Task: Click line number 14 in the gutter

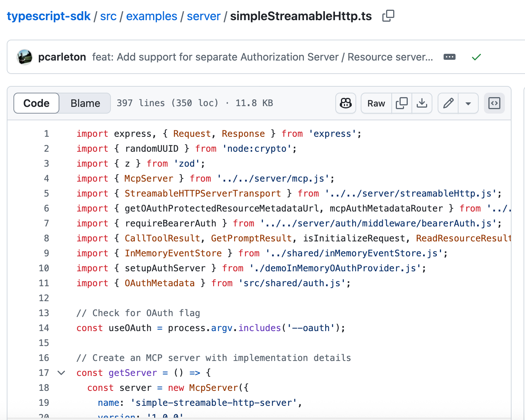Action: (x=44, y=328)
